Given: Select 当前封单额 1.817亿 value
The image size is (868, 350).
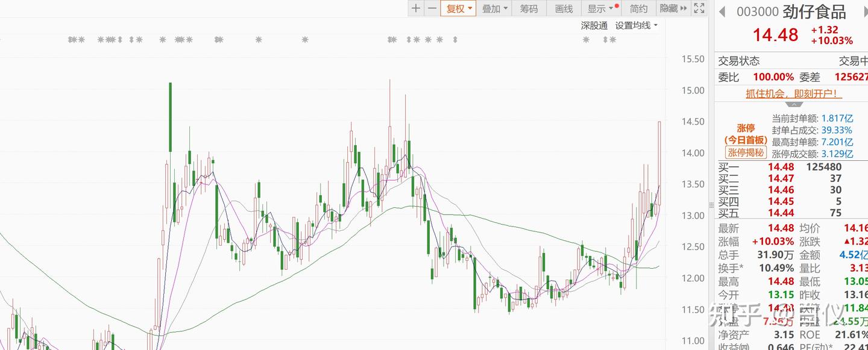Looking at the screenshot, I should click(x=837, y=119).
